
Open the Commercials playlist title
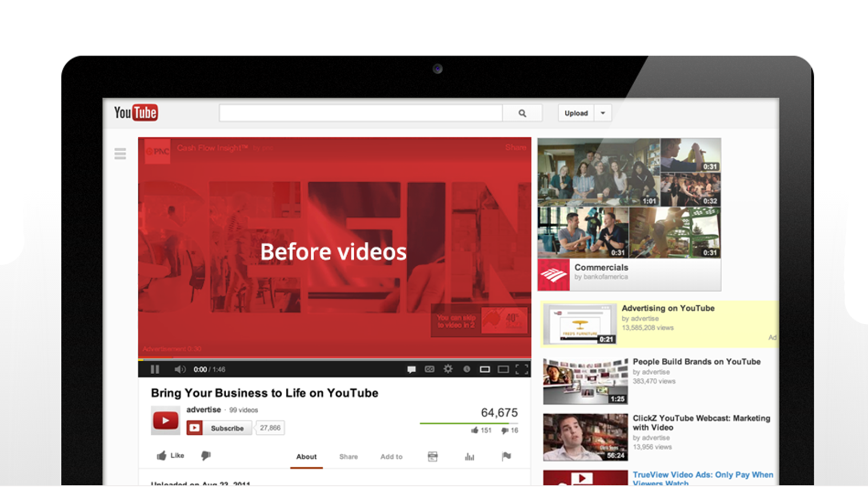[601, 267]
